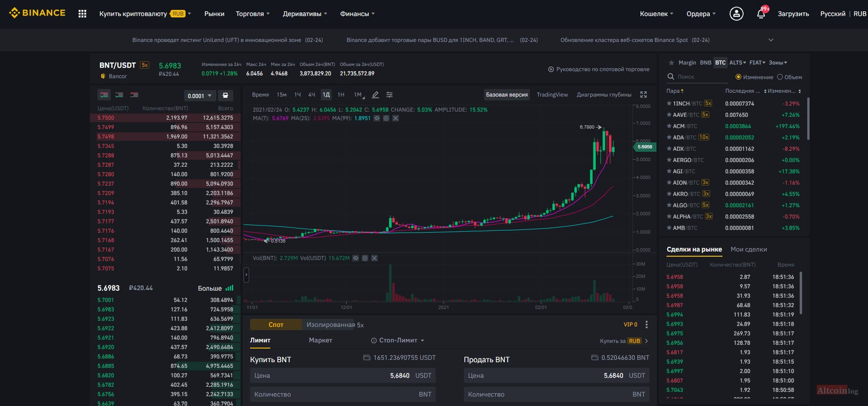Click the Больше order book link

[215, 288]
